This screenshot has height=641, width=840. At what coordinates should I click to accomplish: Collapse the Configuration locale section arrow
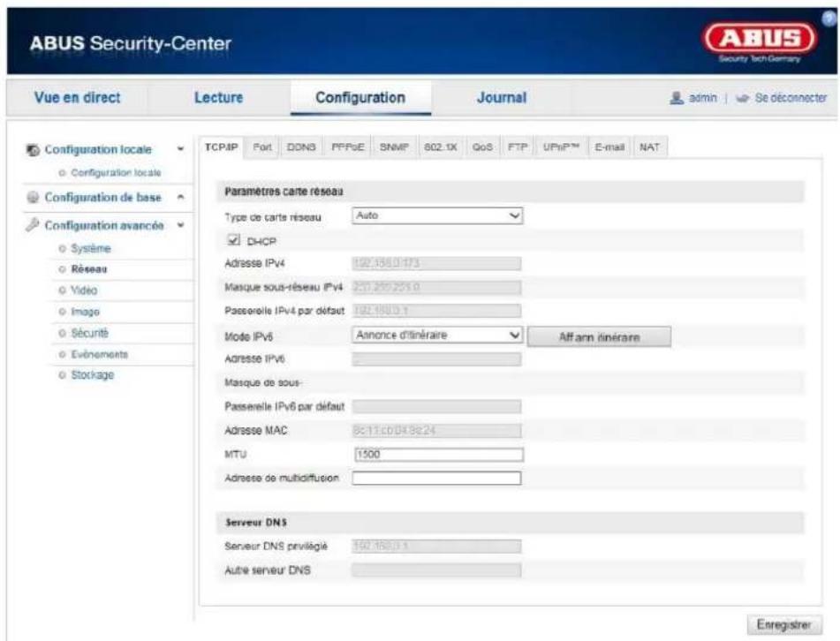tap(180, 149)
